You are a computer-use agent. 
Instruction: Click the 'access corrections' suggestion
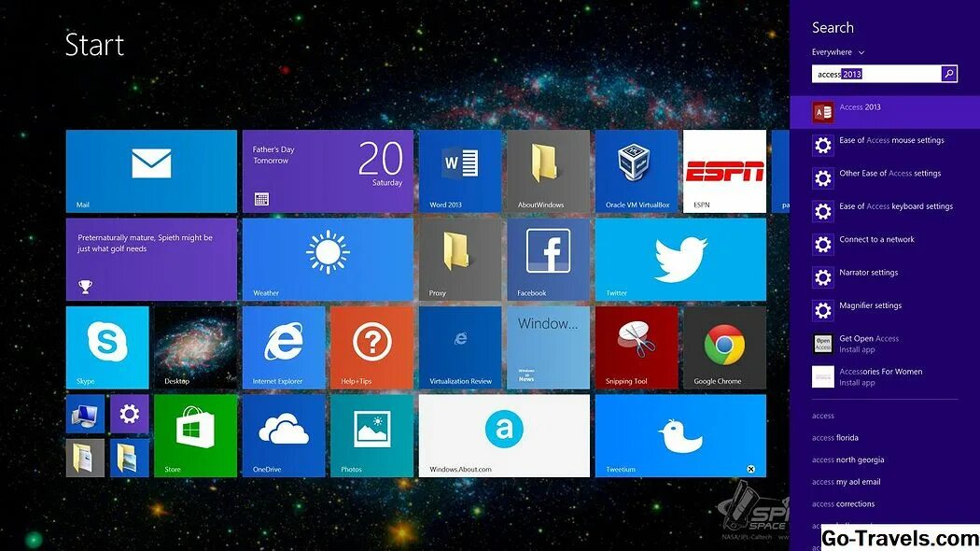(x=843, y=504)
